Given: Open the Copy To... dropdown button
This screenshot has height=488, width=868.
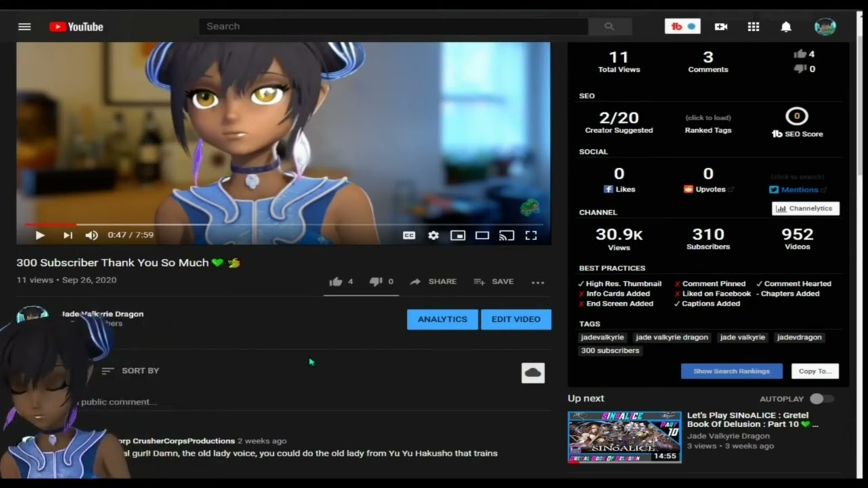Looking at the screenshot, I should pos(815,371).
